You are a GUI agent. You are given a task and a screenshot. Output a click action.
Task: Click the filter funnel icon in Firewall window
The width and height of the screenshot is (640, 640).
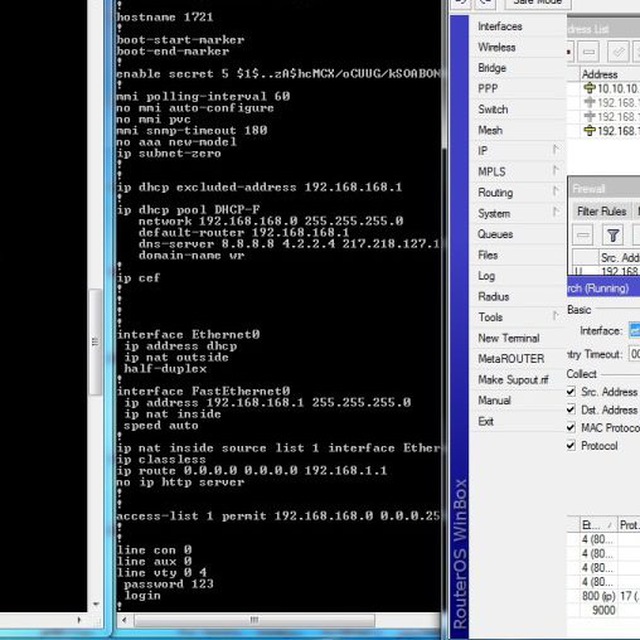click(613, 235)
